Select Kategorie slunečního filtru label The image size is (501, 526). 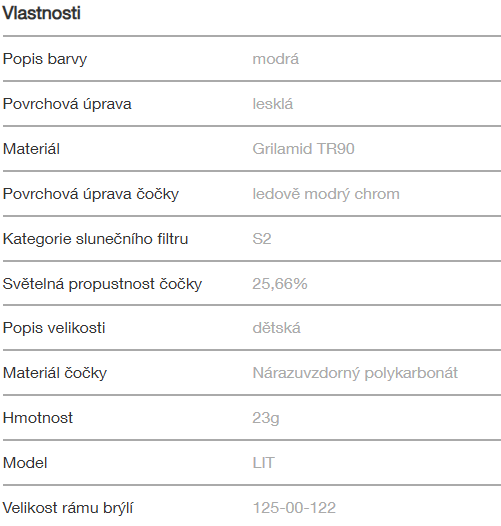(96, 239)
